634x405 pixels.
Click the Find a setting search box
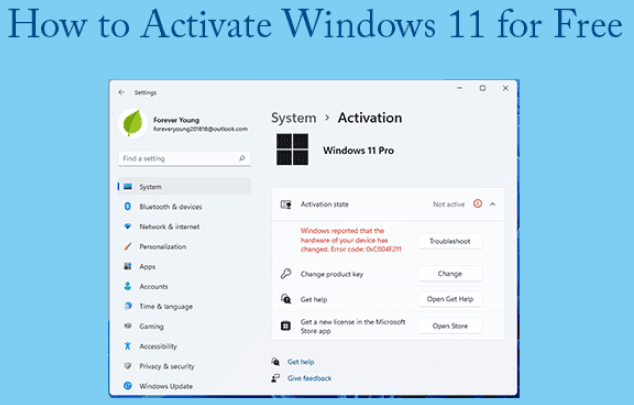178,158
